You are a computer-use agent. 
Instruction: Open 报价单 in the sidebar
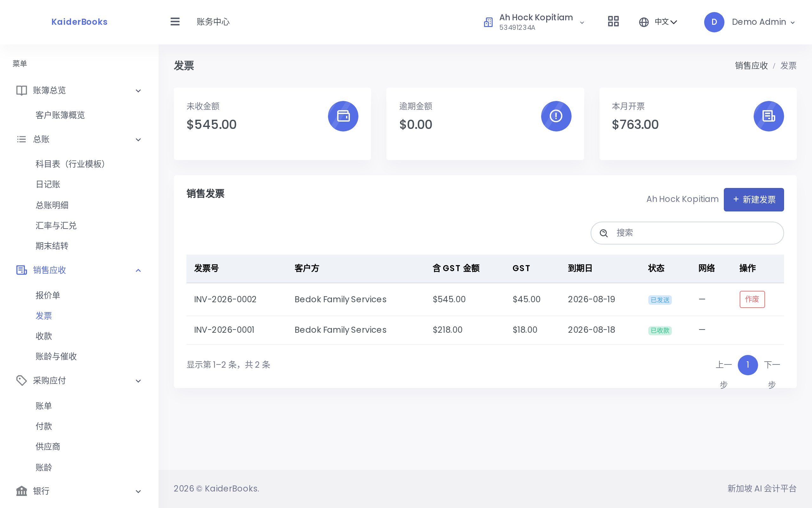(48, 295)
